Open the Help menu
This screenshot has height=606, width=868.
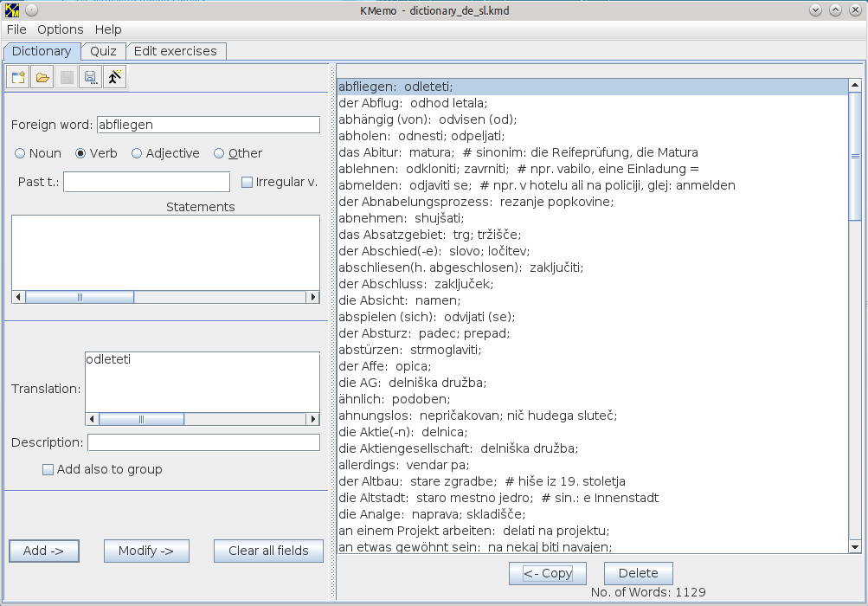(x=108, y=29)
